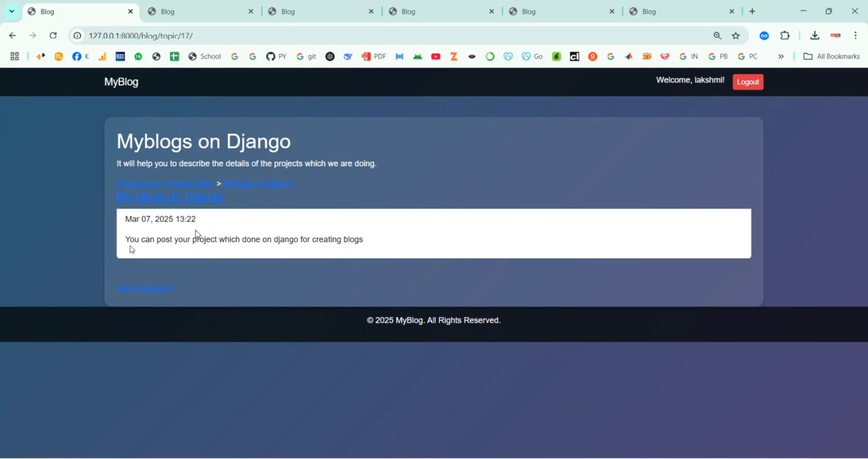Viewport: 868px width, 459px height.
Task: Open the Yandex bookmark icon
Action: click(593, 57)
